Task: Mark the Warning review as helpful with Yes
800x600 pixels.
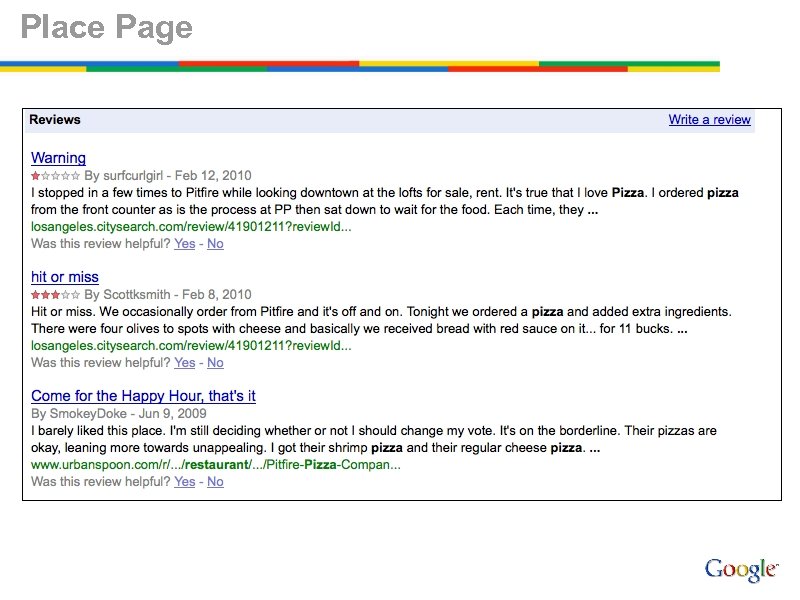Action: click(x=184, y=243)
